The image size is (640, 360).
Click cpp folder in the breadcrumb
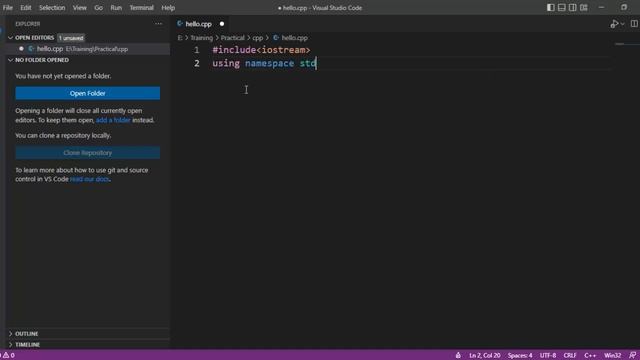tap(258, 38)
